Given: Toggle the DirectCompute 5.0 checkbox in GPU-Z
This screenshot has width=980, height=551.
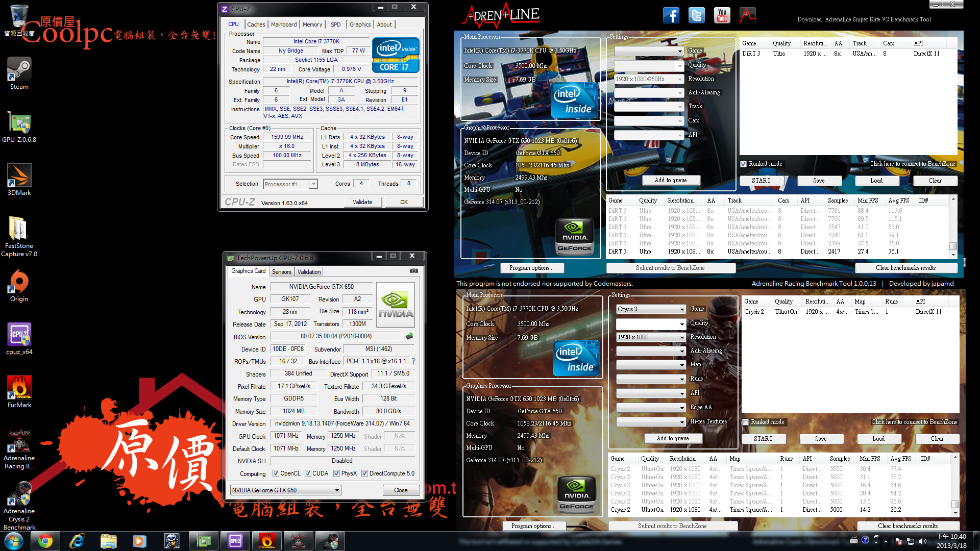Looking at the screenshot, I should [x=365, y=473].
